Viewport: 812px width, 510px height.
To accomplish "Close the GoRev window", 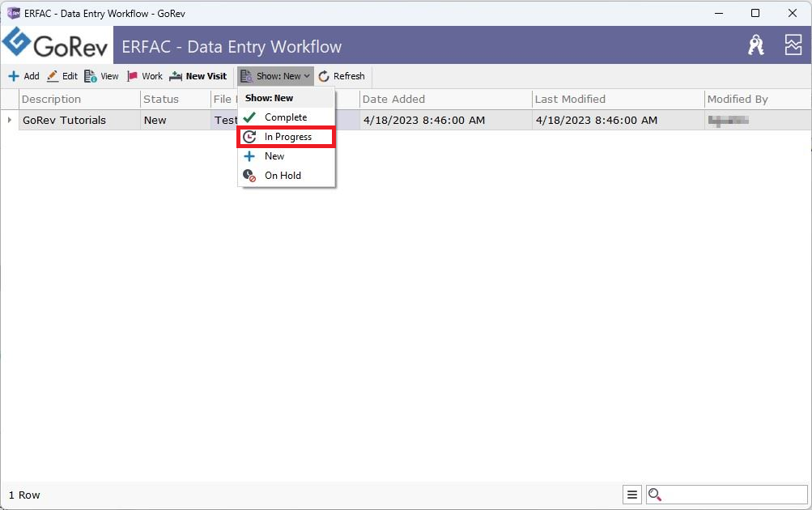I will [x=793, y=13].
